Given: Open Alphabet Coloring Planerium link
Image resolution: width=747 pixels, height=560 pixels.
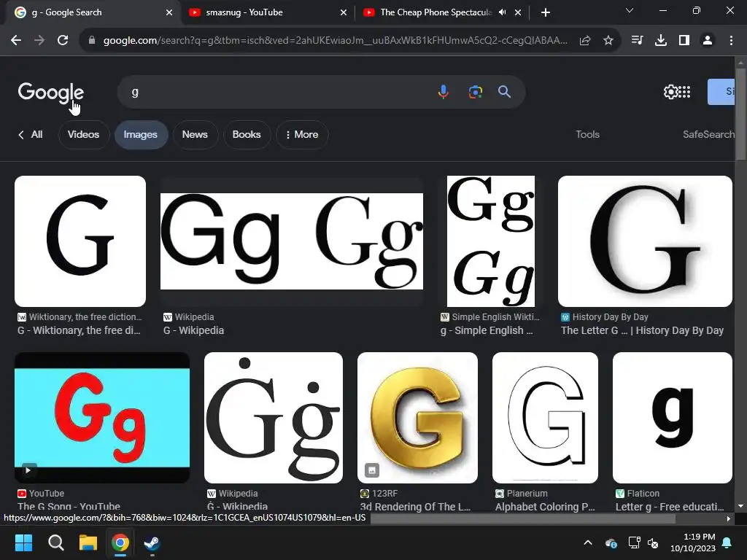Looking at the screenshot, I should (x=545, y=507).
